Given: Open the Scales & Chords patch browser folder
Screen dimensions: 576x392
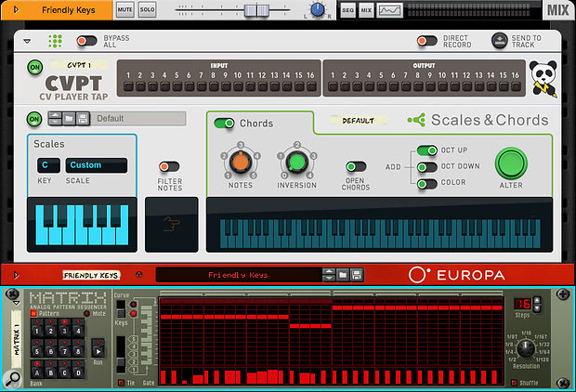Looking at the screenshot, I should click(69, 119).
